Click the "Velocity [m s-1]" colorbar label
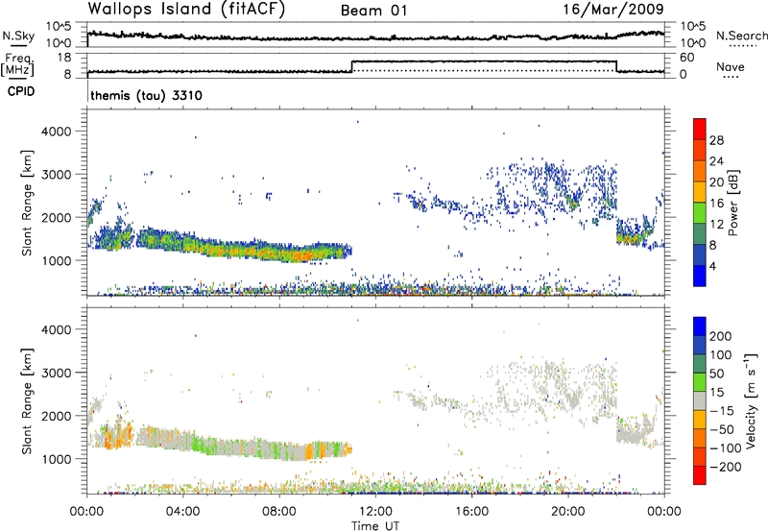Viewport: 768px width, 532px height. click(751, 400)
